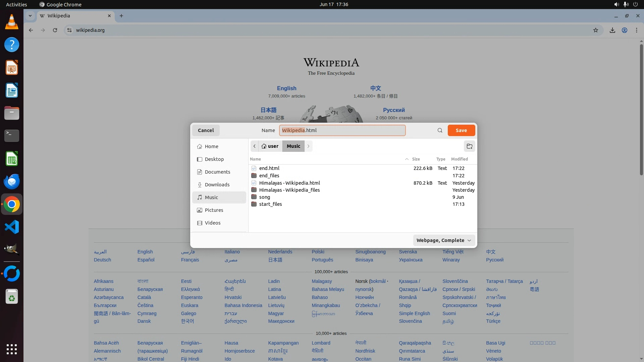644x362 pixels.
Task: Launch Visual Studio Code from dock
Action: [x=12, y=227]
